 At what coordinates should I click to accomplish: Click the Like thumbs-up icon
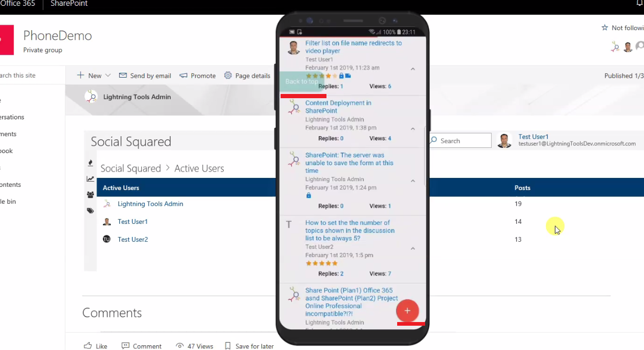click(88, 346)
